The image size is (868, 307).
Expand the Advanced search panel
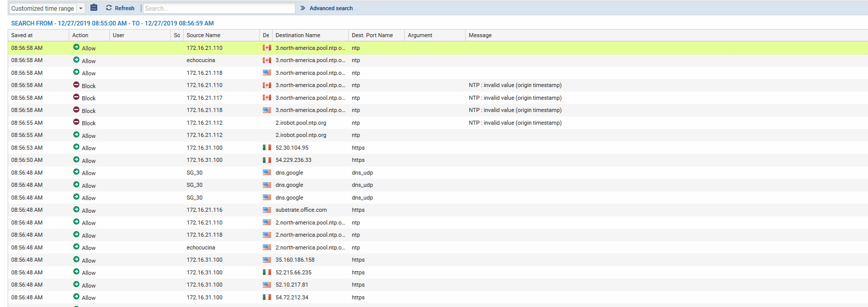click(326, 8)
